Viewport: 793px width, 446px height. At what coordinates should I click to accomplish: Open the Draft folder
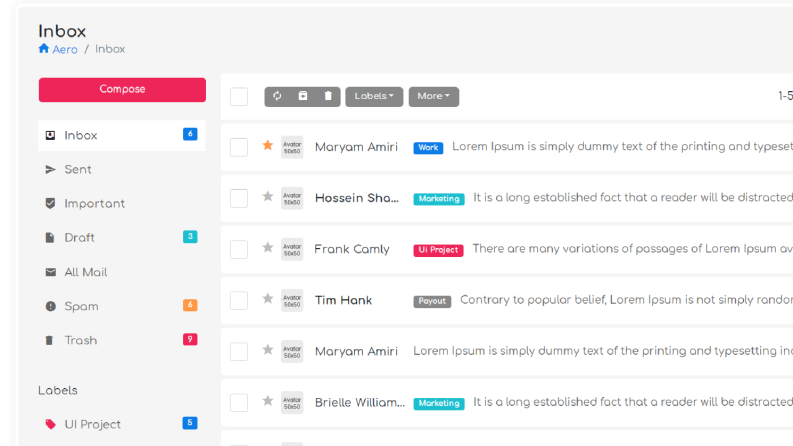[x=122, y=238]
